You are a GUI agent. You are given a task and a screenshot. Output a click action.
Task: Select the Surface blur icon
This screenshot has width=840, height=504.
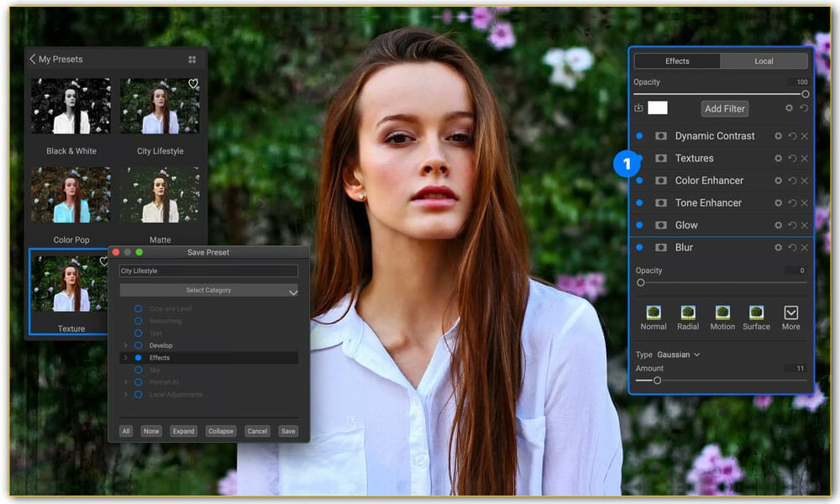(x=755, y=313)
